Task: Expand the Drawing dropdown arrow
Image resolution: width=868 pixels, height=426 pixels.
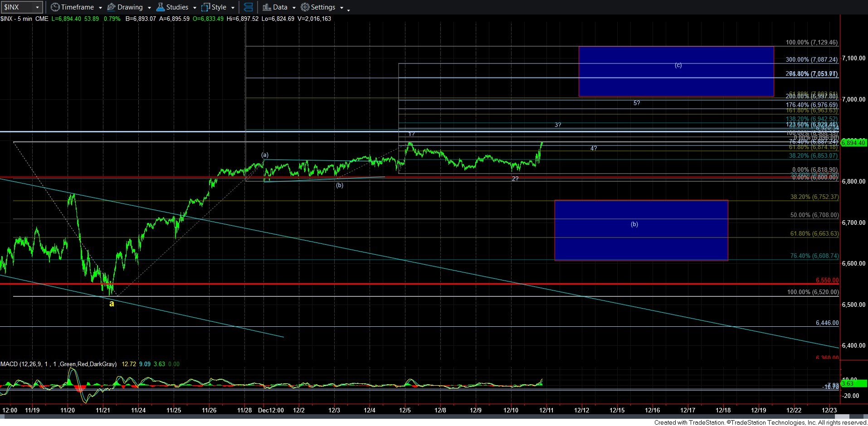Action: coord(149,8)
